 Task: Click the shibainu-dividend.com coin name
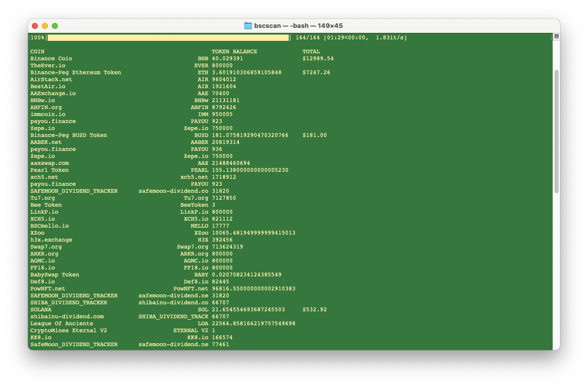[x=67, y=316]
